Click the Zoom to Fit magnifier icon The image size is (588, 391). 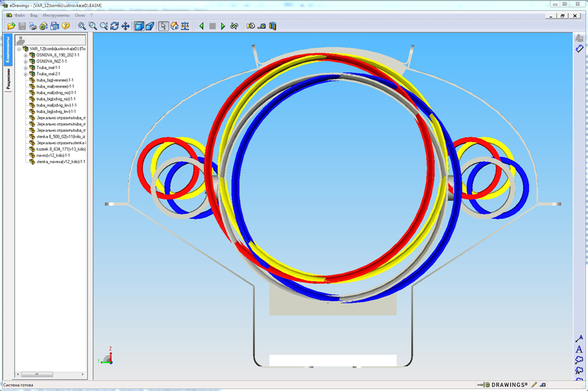point(82,26)
